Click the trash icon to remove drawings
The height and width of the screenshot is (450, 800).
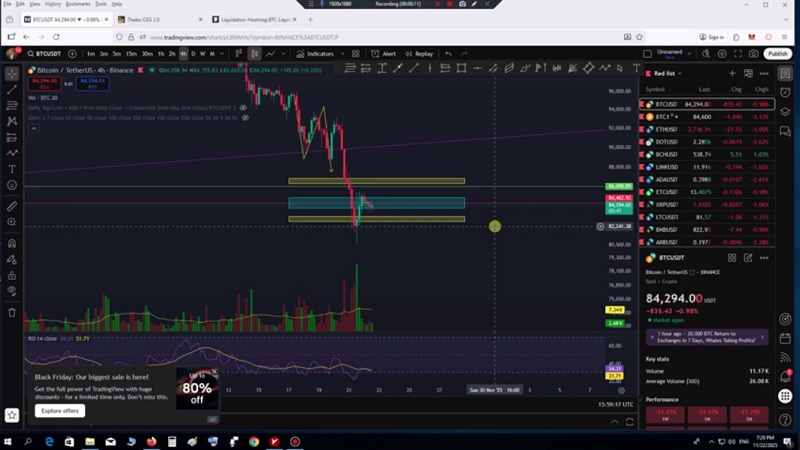12,312
